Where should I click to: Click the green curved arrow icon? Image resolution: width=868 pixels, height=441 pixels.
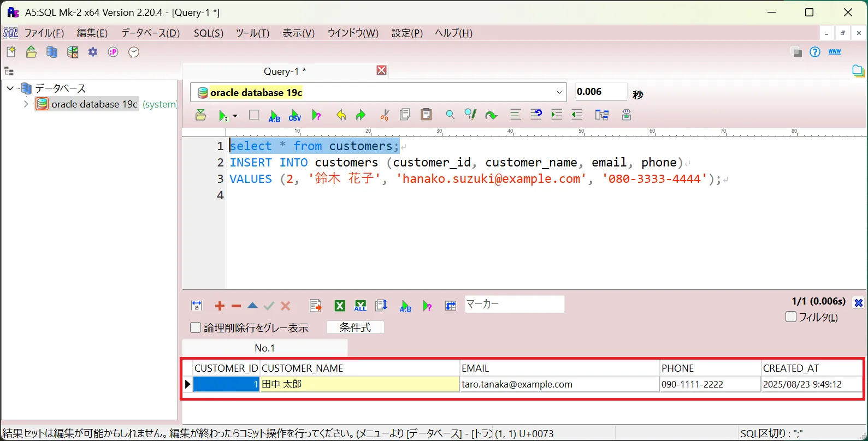(x=491, y=115)
